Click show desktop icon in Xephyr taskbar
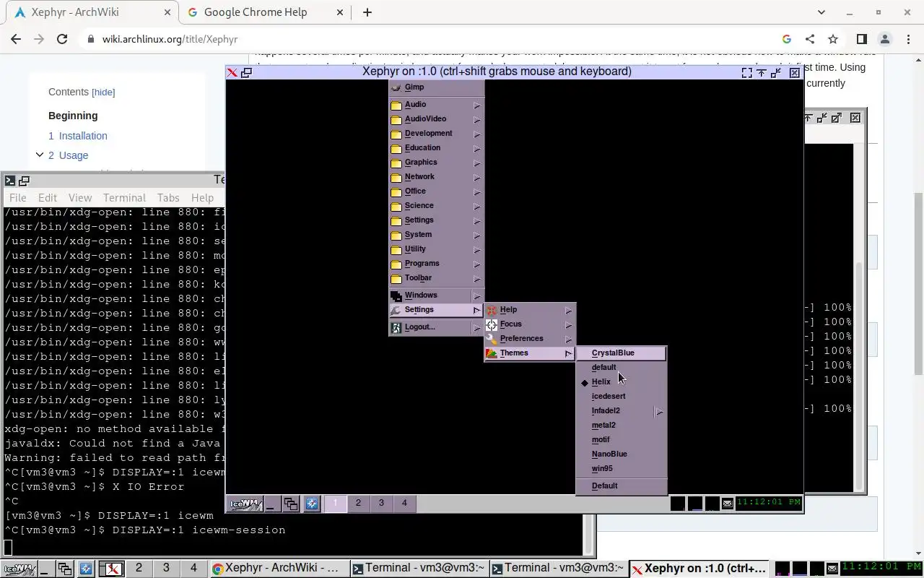 click(x=271, y=504)
